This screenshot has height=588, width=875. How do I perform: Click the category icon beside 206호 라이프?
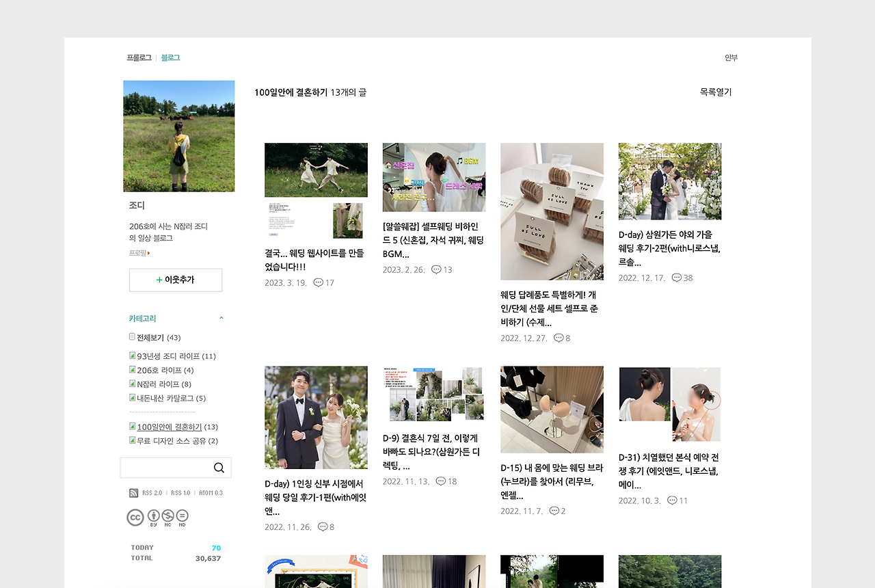[x=133, y=370]
